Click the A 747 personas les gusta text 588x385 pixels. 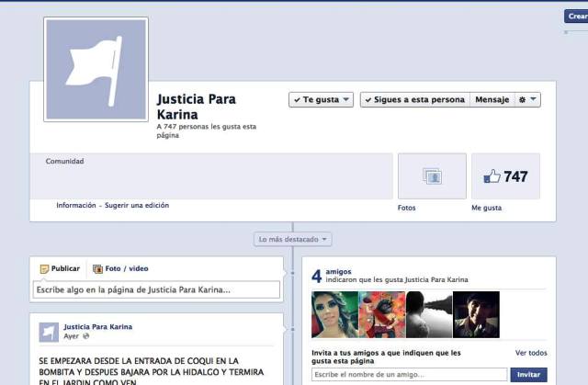coord(206,130)
